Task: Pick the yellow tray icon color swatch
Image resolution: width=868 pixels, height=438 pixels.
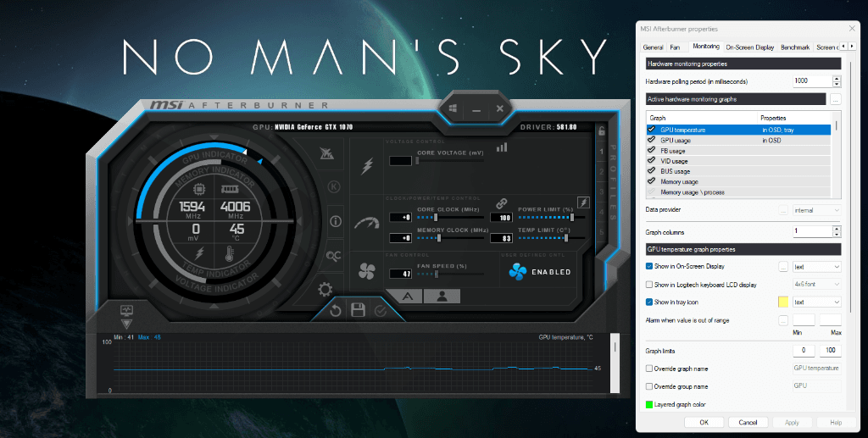Action: click(783, 302)
